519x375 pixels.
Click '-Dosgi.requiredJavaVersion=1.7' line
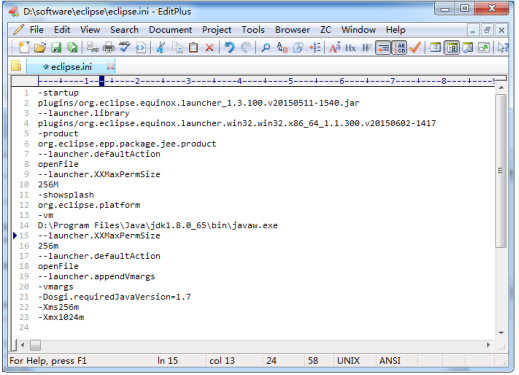114,297
